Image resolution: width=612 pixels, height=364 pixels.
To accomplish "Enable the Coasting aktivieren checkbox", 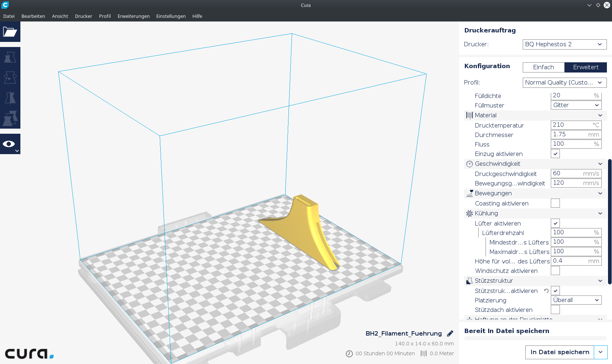I will click(555, 203).
